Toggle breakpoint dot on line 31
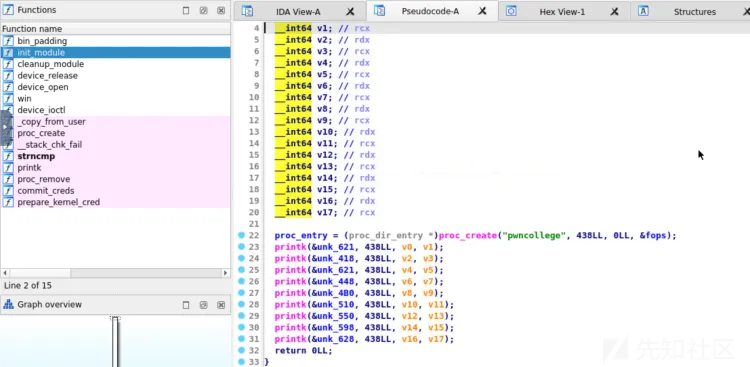 point(241,338)
